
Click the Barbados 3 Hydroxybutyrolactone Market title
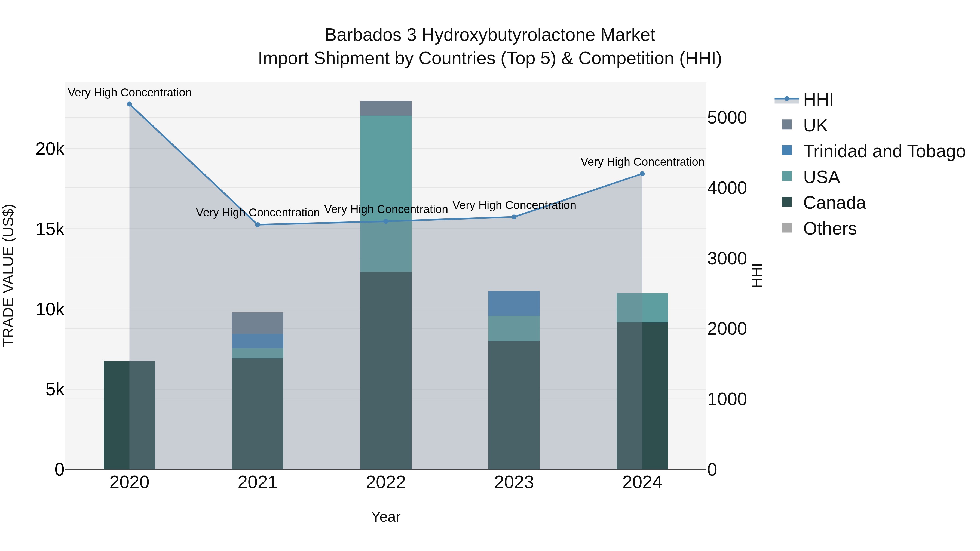(x=490, y=35)
